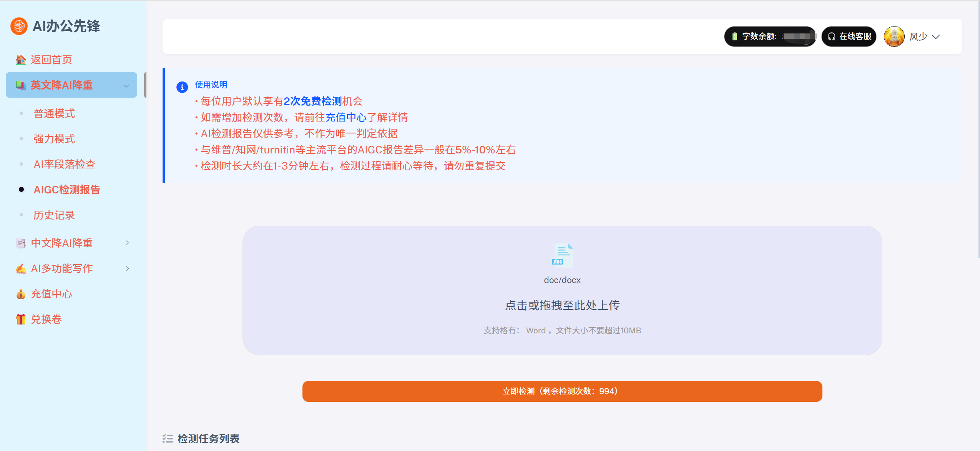Click the 点击或拖拽至此处上传 upload area

pos(562,306)
